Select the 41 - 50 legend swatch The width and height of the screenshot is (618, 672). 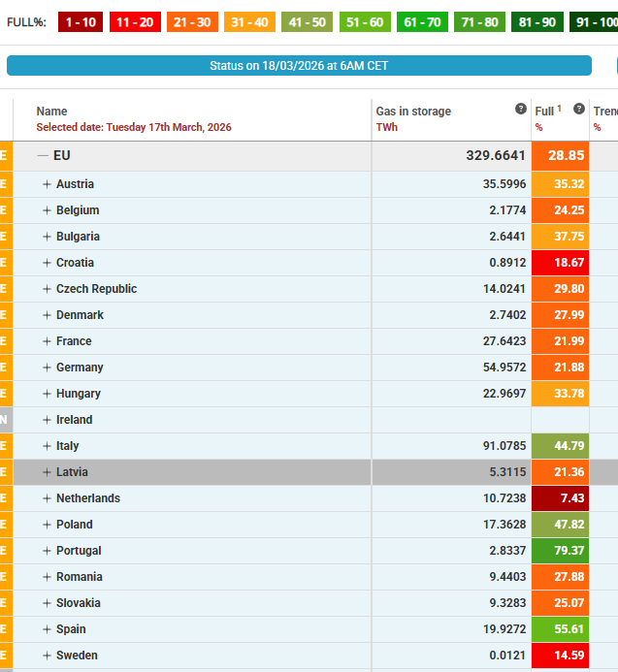pyautogui.click(x=308, y=21)
